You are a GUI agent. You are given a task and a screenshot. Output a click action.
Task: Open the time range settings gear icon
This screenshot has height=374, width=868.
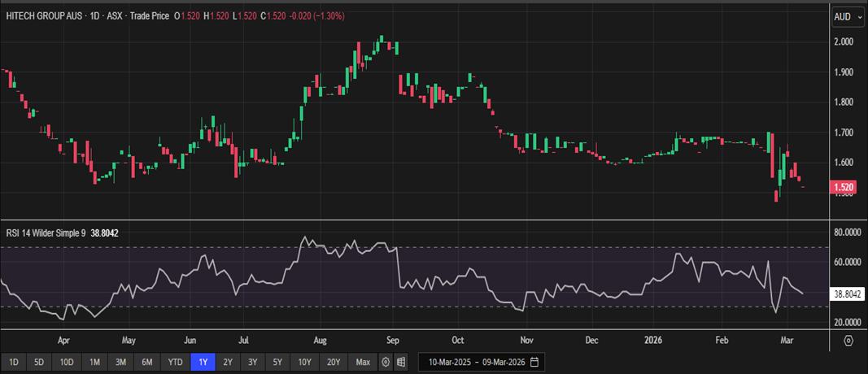click(x=386, y=361)
